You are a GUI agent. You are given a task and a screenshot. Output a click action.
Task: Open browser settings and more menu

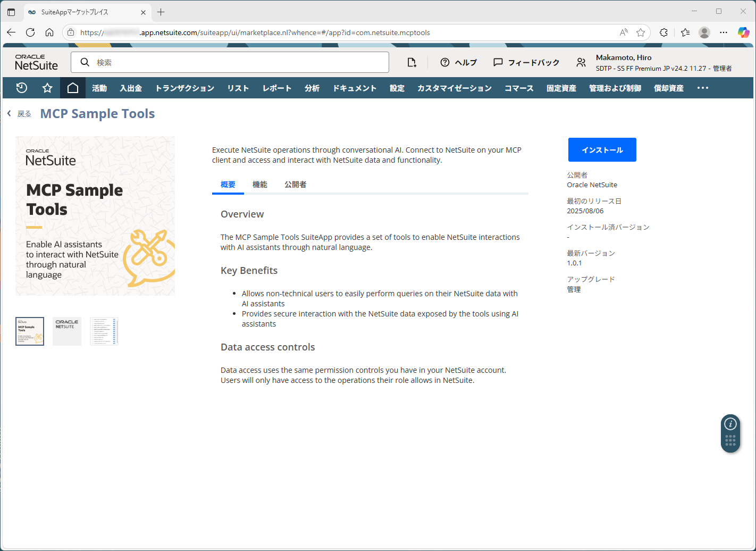tap(724, 32)
